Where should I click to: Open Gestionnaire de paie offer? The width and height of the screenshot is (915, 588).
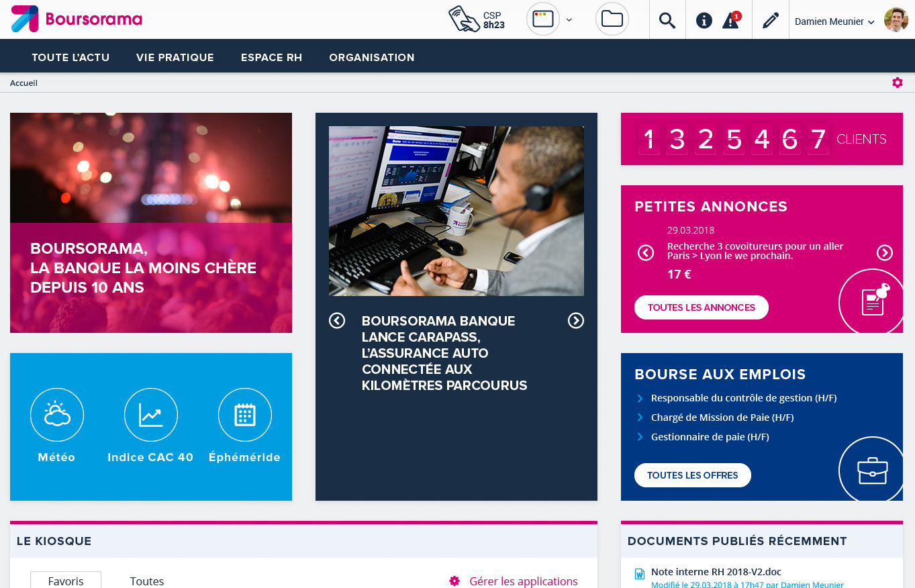point(710,437)
